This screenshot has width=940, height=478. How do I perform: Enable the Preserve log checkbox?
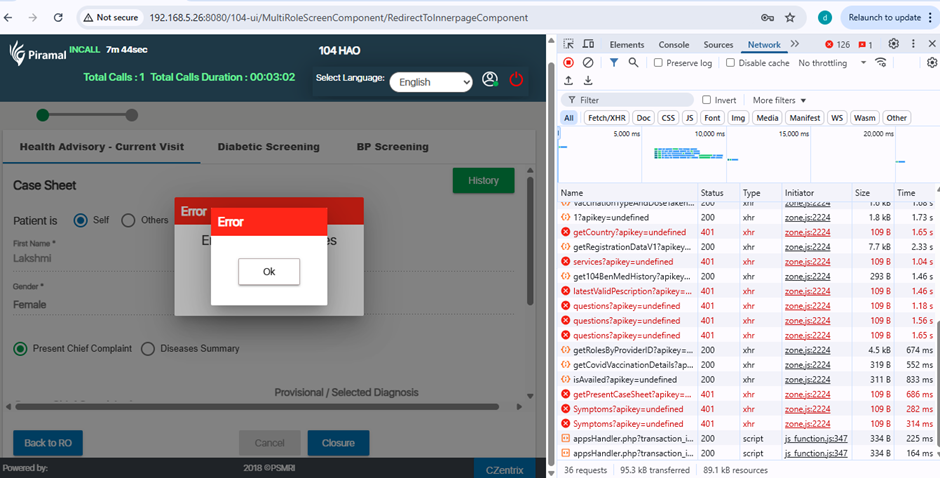click(658, 62)
